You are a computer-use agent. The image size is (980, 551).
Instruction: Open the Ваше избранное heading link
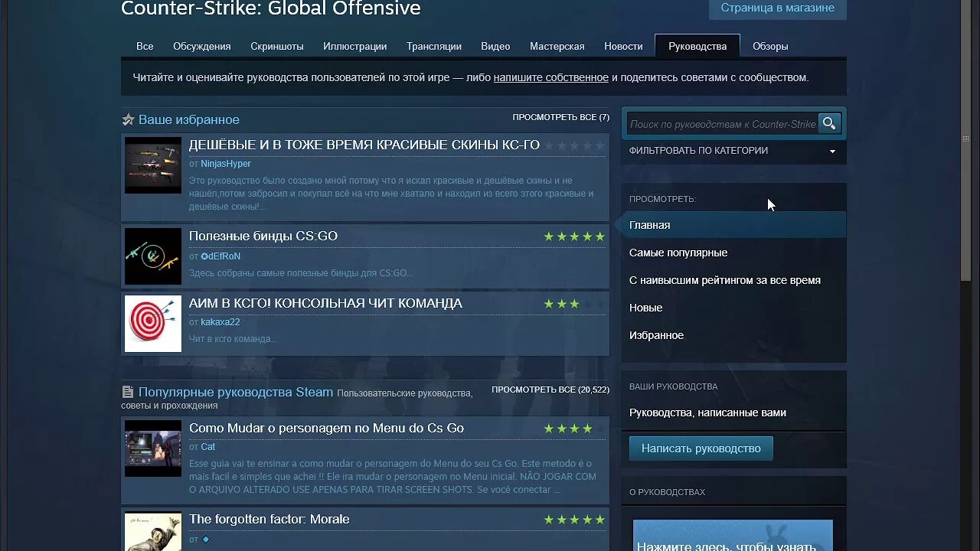pos(188,119)
